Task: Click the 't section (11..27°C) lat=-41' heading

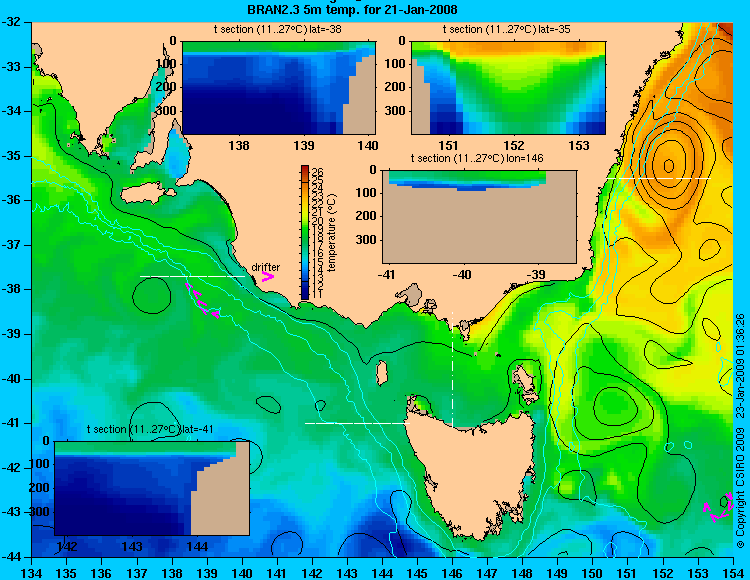Action: [x=150, y=429]
